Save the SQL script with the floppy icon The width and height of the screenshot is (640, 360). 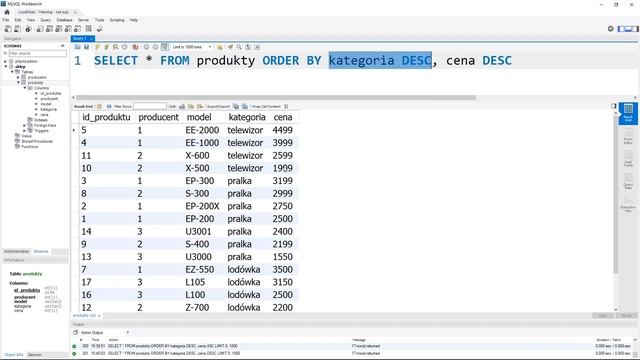(87, 47)
